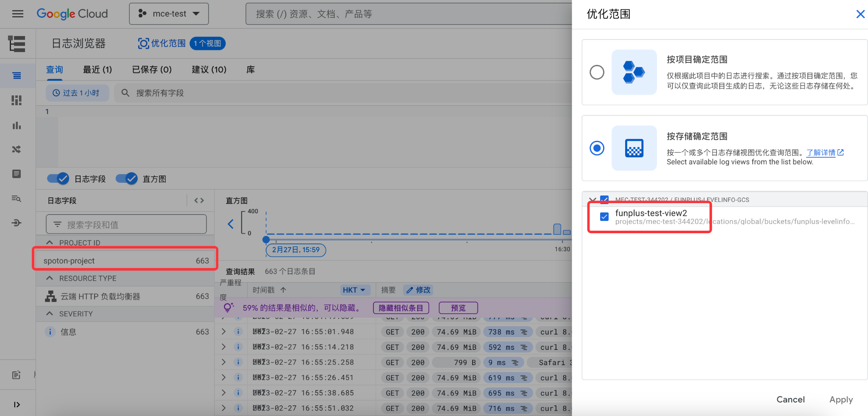Collapse the MEC-TEST-344202 bucket group
The width and height of the screenshot is (868, 416).
tap(593, 199)
